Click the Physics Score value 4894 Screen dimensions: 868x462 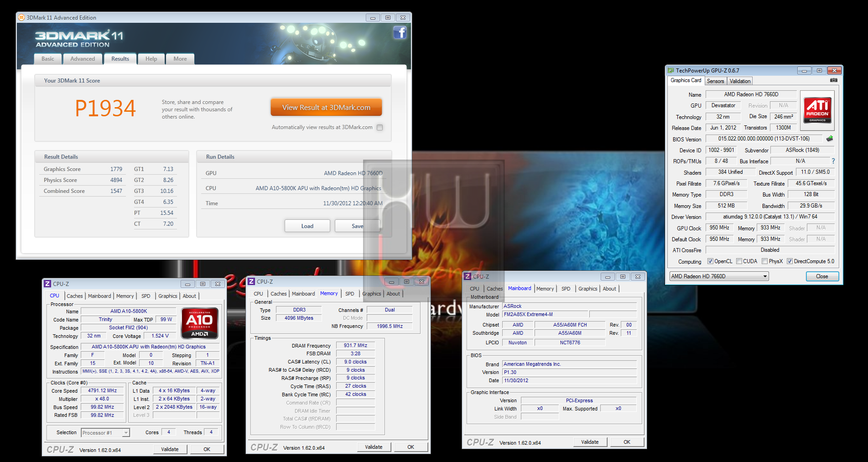tap(116, 180)
